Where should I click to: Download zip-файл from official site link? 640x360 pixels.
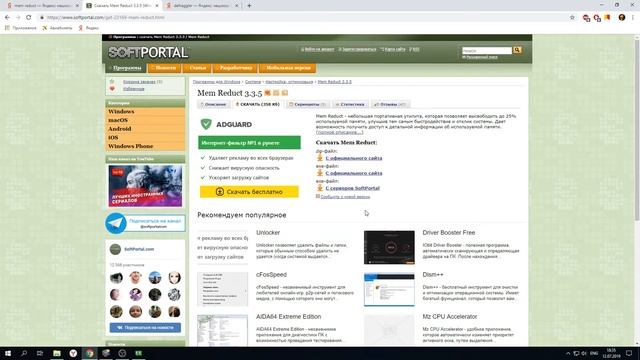(x=353, y=158)
